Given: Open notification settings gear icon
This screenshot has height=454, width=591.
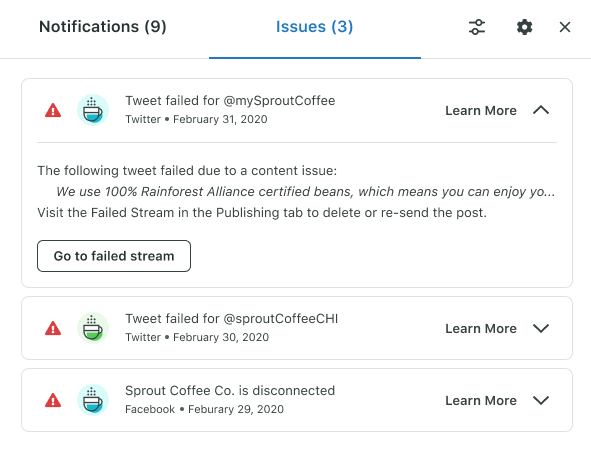Looking at the screenshot, I should 524,27.
